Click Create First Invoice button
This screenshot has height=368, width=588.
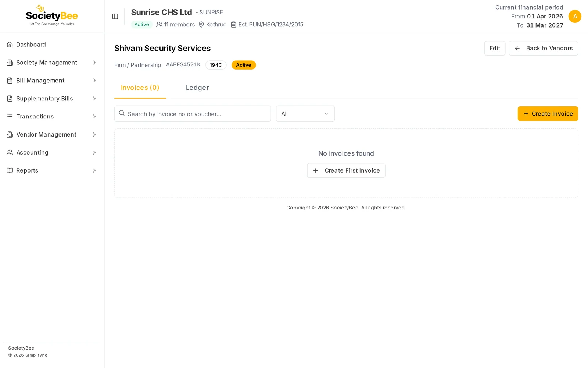tap(346, 170)
